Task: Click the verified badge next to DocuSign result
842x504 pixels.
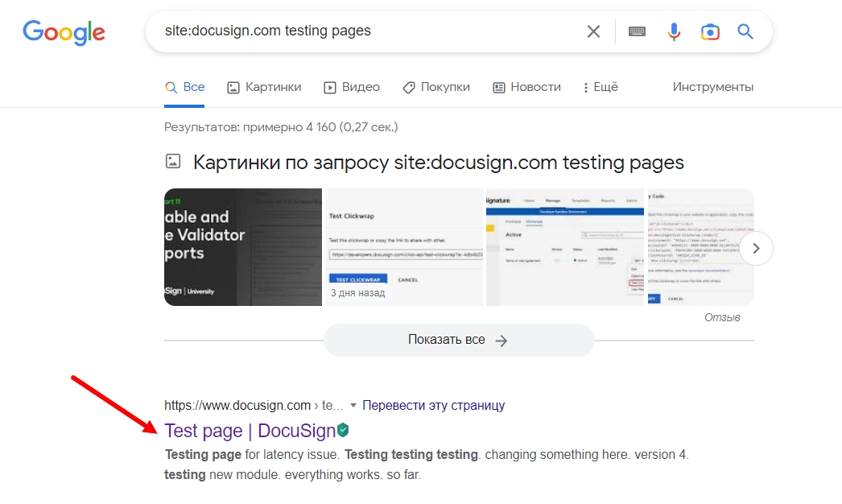Action: click(342, 431)
